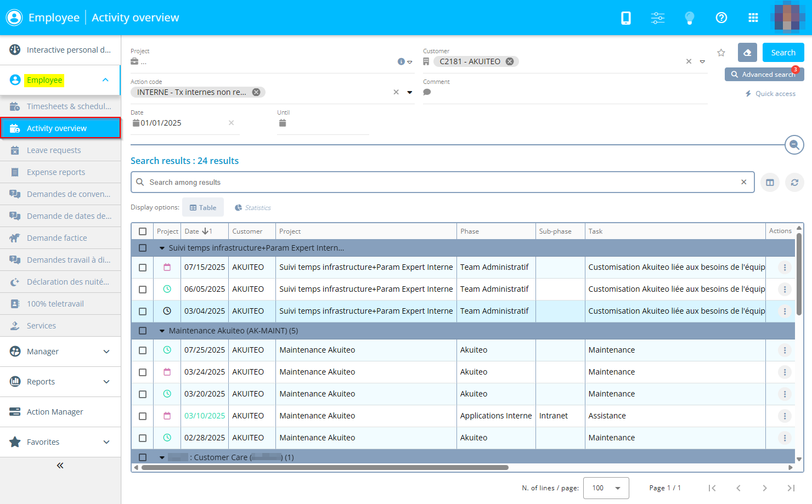Open Advanced search
This screenshot has height=504, width=812.
[764, 75]
